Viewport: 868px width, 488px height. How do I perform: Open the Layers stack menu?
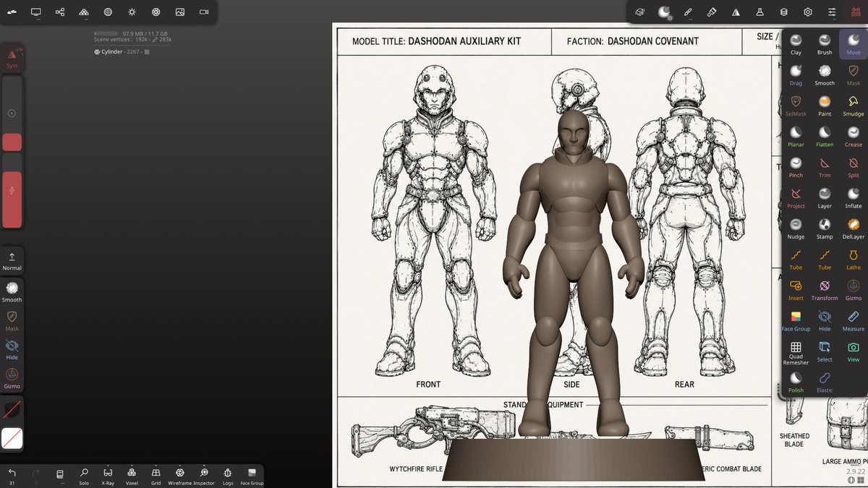[784, 12]
